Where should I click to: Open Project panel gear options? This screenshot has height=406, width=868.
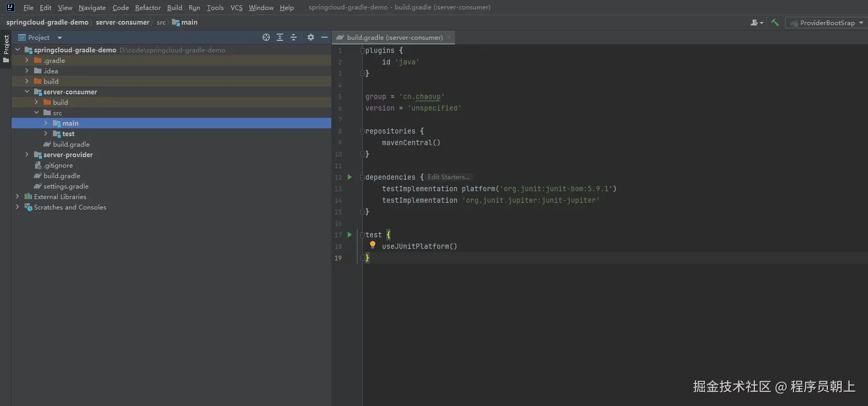(311, 37)
